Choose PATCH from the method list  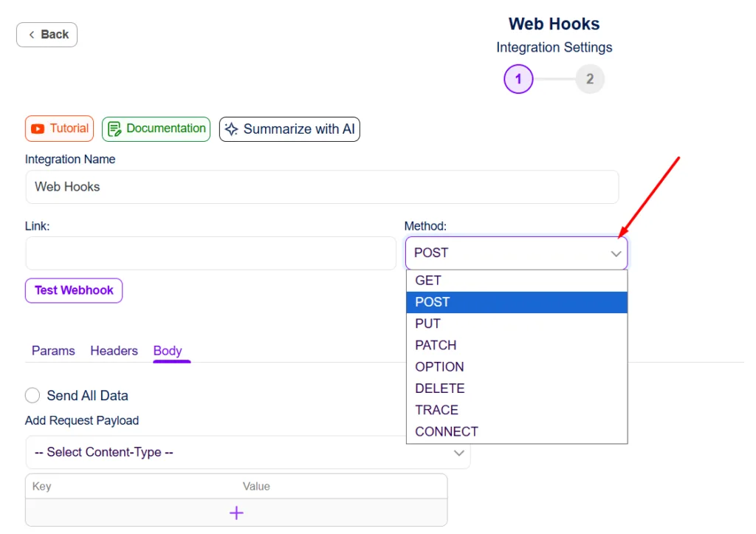(x=517, y=346)
